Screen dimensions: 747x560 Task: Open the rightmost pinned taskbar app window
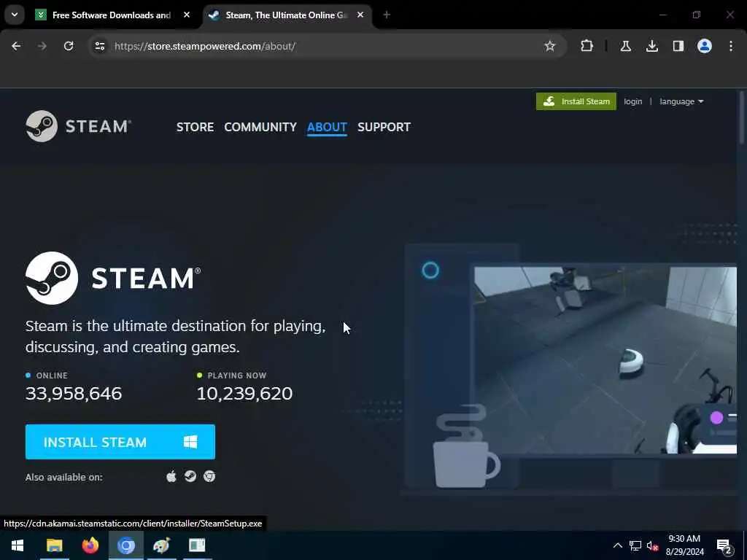click(197, 545)
